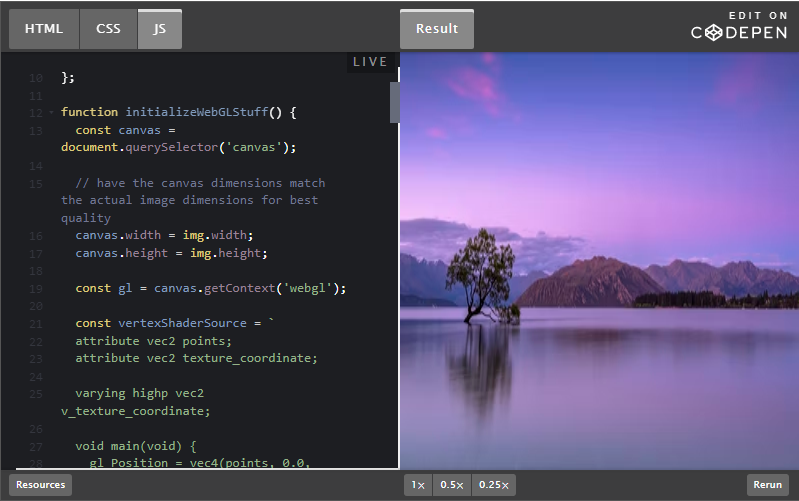Click line number 12 in gutter
This screenshot has height=501, width=799.
(36, 113)
